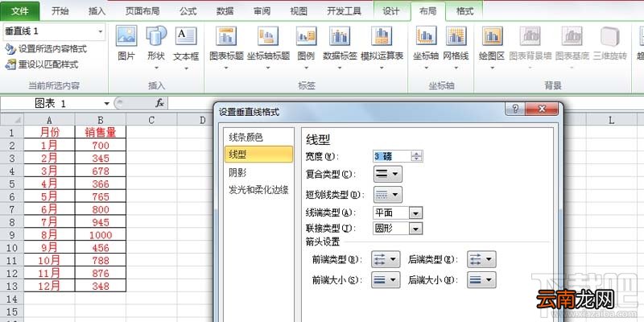Open the 复合类型 compound type dropdown
Image resolution: width=644 pixels, height=322 pixels.
coord(388,174)
